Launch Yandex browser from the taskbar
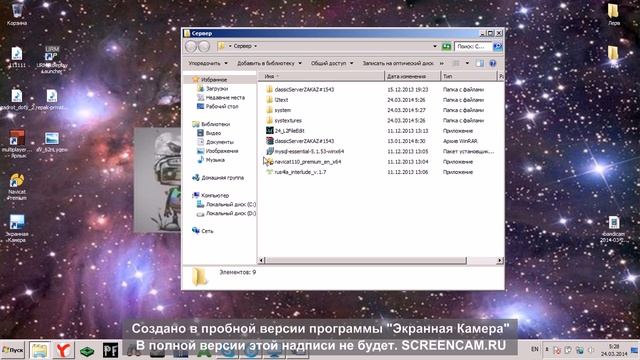640x360 pixels. click(63, 350)
